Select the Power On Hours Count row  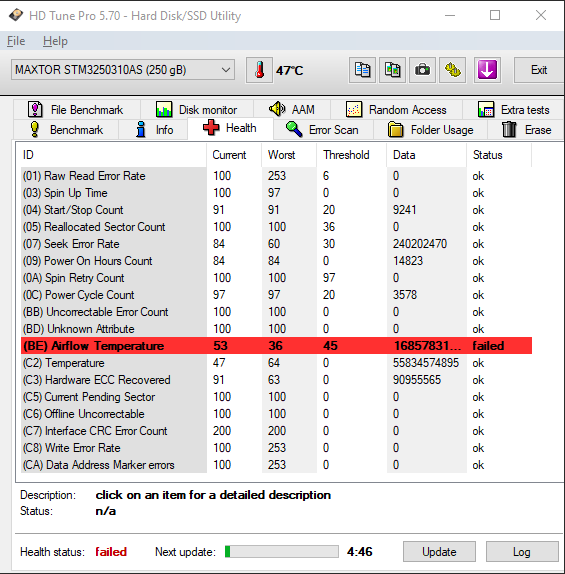point(276,261)
